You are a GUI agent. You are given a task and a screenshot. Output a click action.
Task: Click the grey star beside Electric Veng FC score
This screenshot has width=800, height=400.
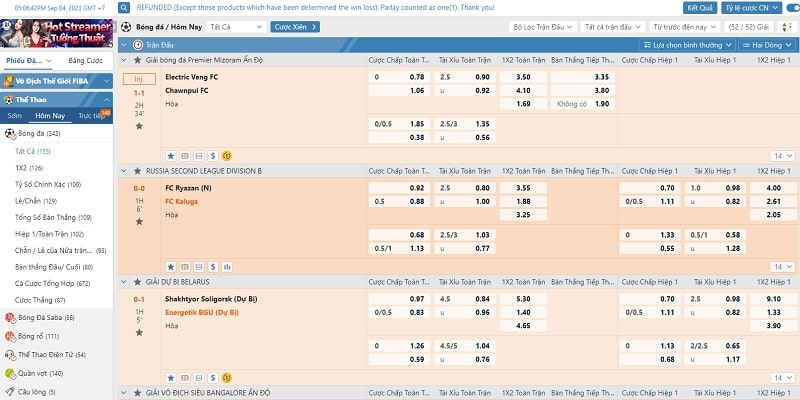pos(139,126)
